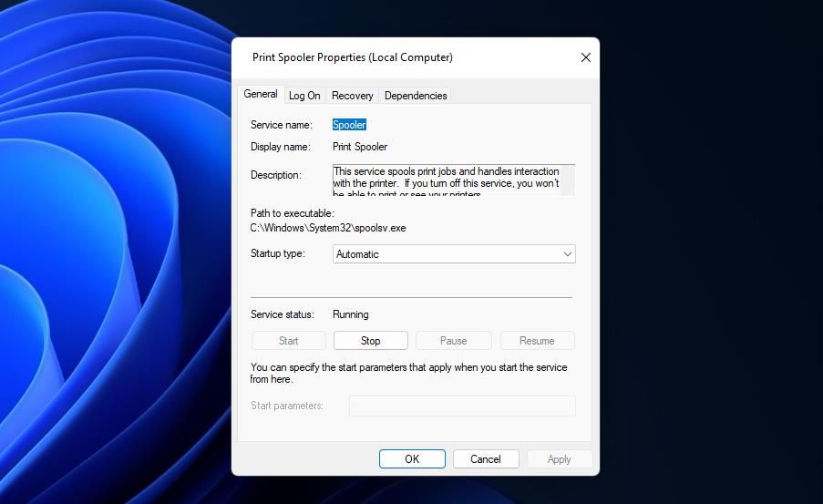This screenshot has height=504, width=823.
Task: Click the highlighted Spooler service name
Action: [349, 125]
